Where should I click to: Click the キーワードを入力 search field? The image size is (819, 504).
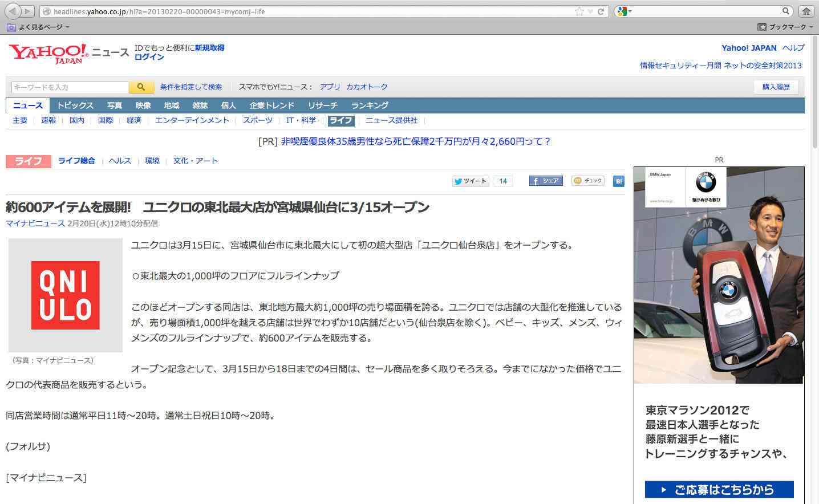tap(70, 87)
